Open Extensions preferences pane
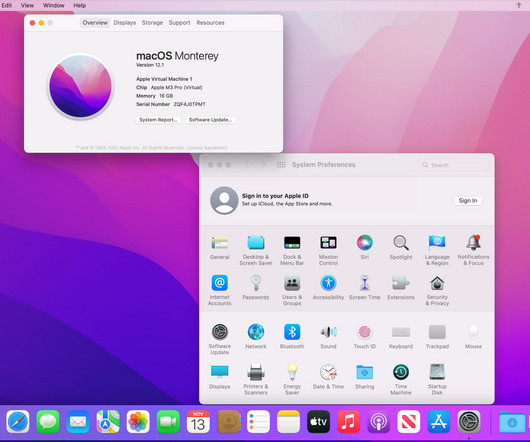The width and height of the screenshot is (530, 442). (401, 288)
